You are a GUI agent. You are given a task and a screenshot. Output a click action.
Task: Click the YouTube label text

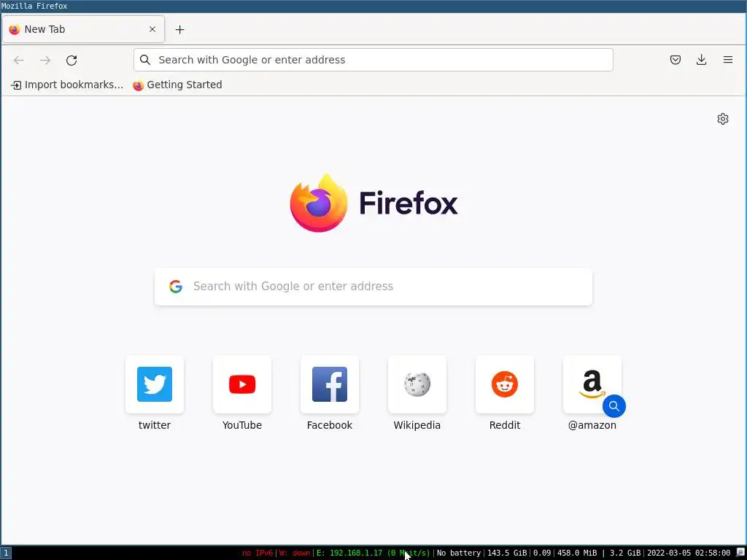[242, 425]
